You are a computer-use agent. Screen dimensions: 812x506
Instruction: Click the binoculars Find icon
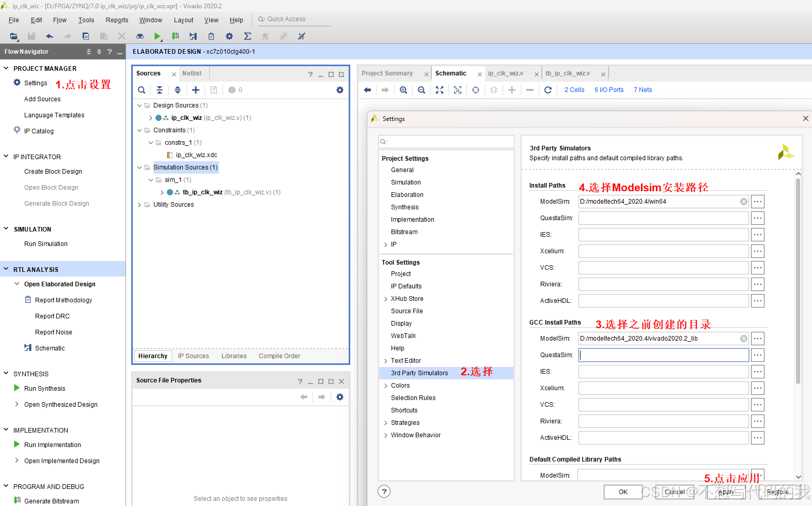pyautogui.click(x=140, y=36)
